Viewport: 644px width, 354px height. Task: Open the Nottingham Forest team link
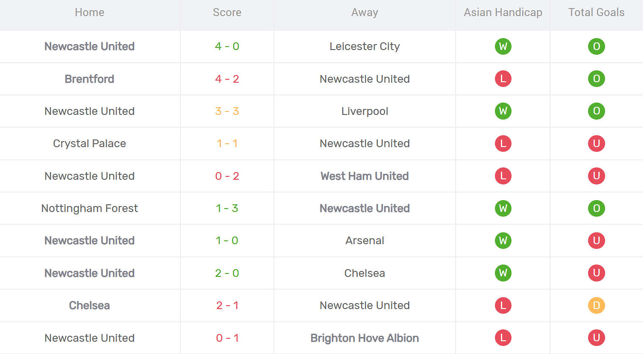(x=89, y=208)
